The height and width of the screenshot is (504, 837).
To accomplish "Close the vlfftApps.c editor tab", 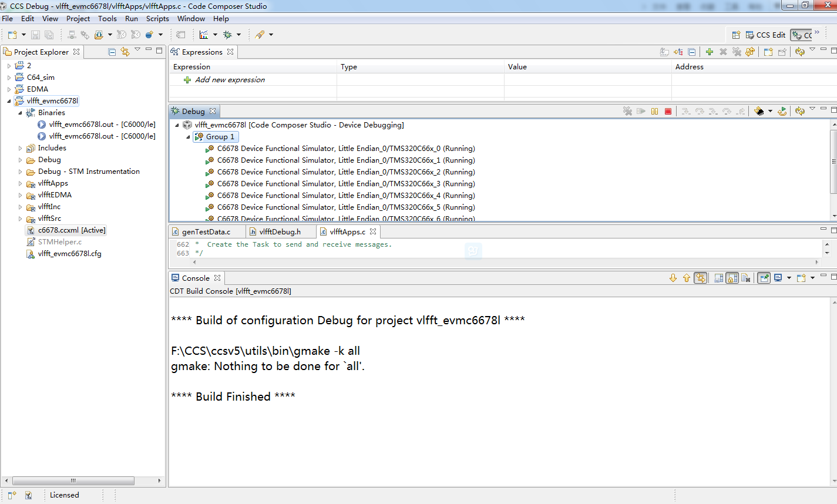I will coord(373,231).
